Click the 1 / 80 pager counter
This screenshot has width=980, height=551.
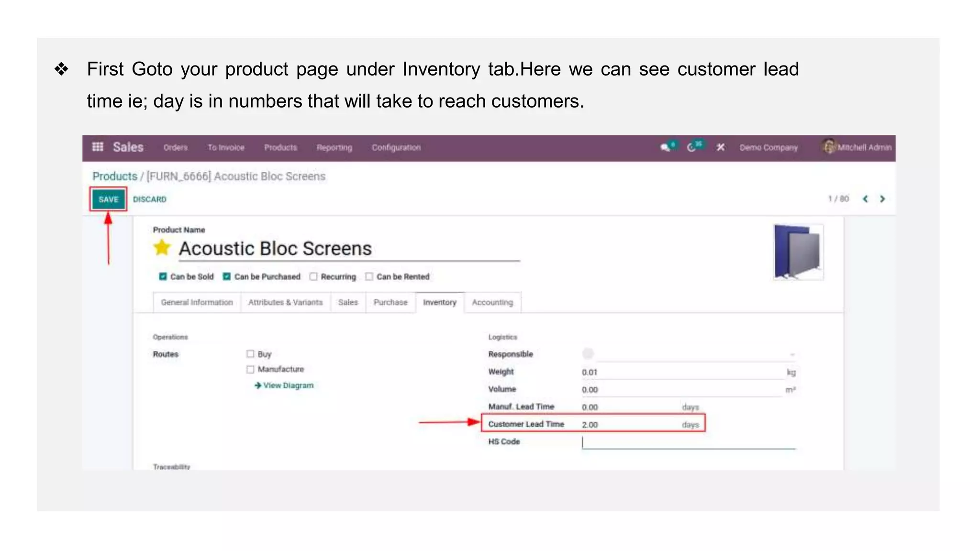tap(838, 199)
